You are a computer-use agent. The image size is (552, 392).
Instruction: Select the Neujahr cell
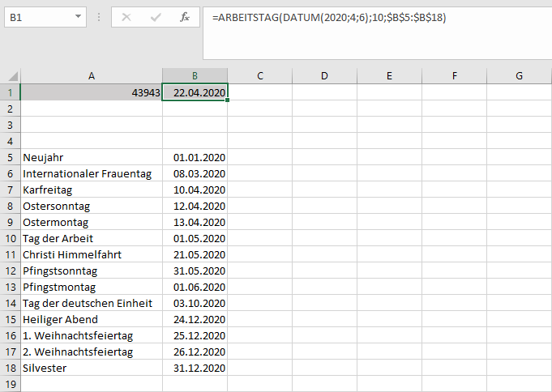[92, 157]
